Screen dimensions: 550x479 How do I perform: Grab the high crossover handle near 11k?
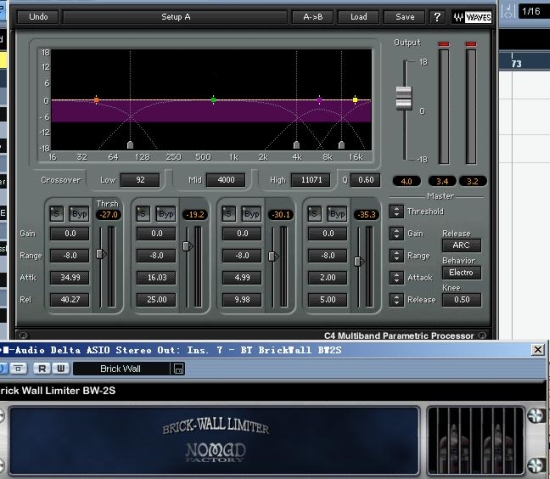click(x=341, y=144)
